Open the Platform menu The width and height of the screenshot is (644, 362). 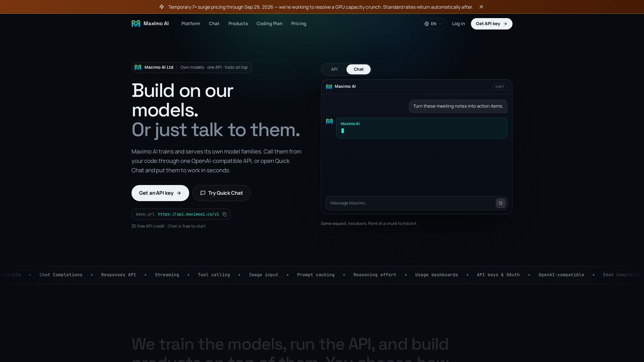(x=191, y=23)
